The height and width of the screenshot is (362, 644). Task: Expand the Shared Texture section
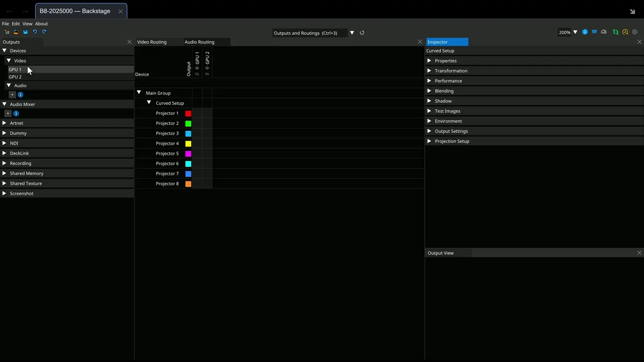(4, 183)
